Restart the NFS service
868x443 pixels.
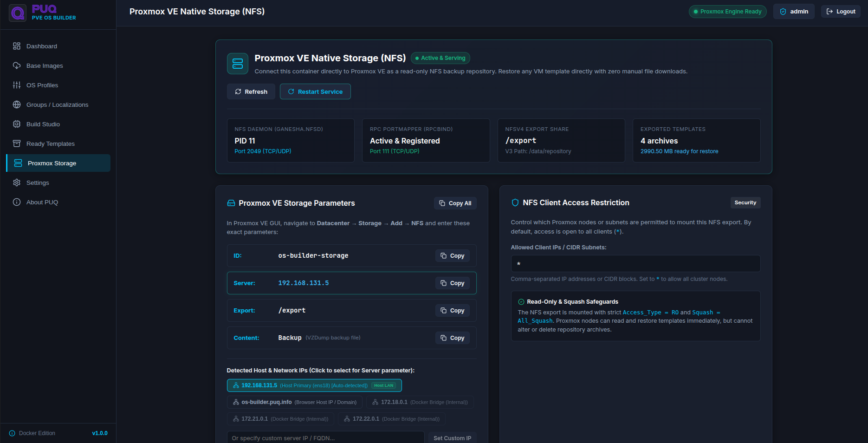(x=315, y=91)
